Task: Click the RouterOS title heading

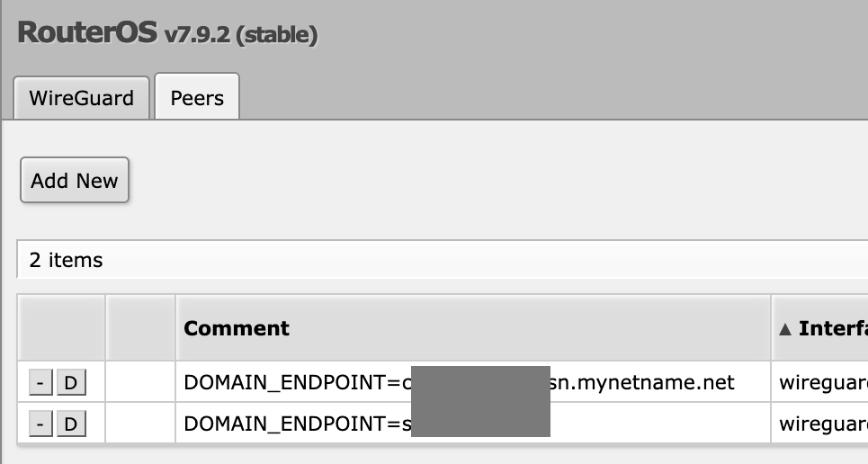Action: click(86, 33)
